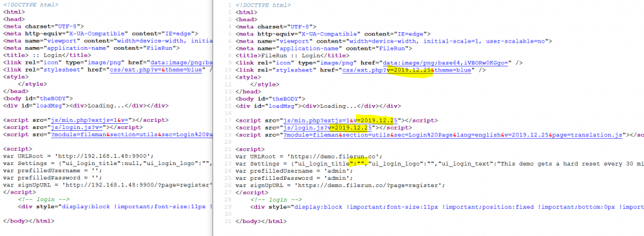
Task: Click right pane div style display:block line
Action: (x=448, y=207)
